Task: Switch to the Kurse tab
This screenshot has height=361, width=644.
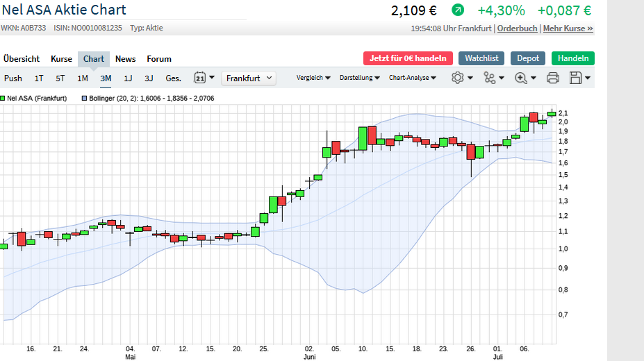Action: tap(61, 58)
